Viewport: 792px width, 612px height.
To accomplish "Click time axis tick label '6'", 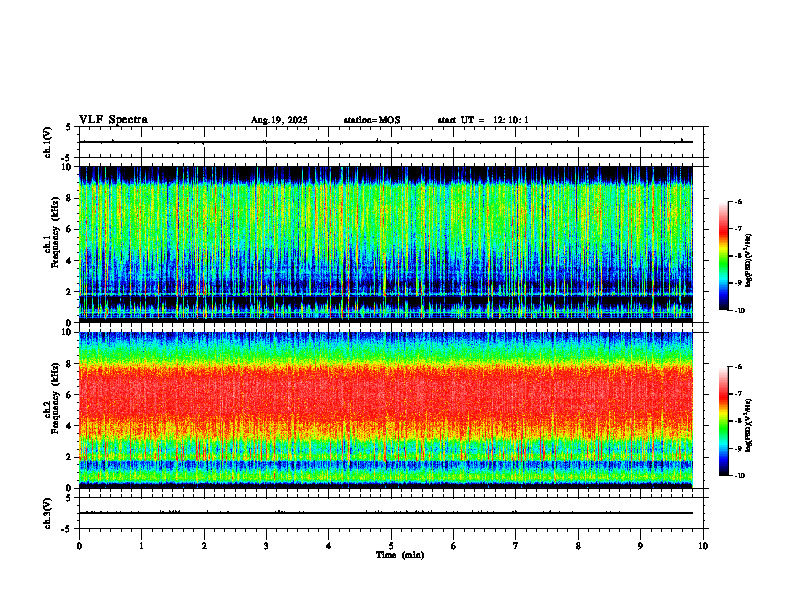I will 454,546.
